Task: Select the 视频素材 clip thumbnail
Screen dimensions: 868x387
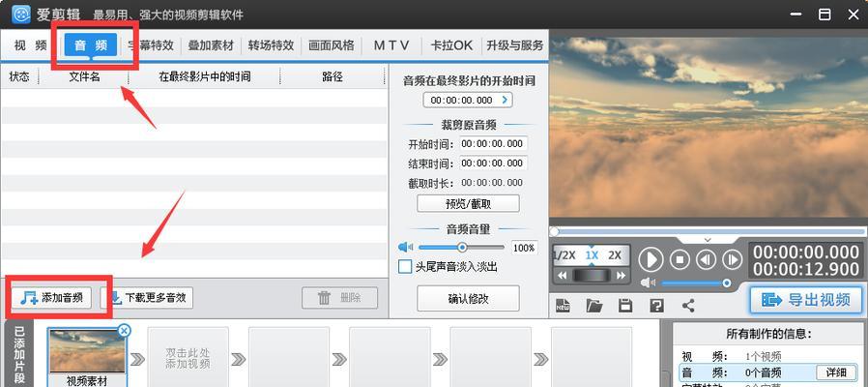Action: [87, 351]
